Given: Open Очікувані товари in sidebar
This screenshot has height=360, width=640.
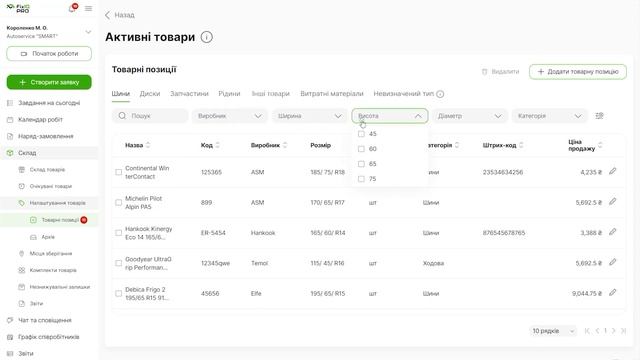Looking at the screenshot, I should (51, 187).
